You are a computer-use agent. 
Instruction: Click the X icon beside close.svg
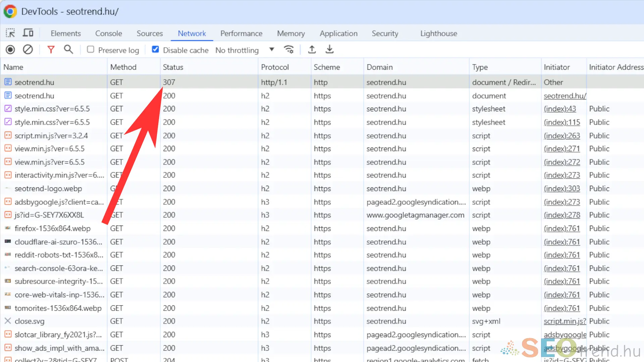coord(8,321)
